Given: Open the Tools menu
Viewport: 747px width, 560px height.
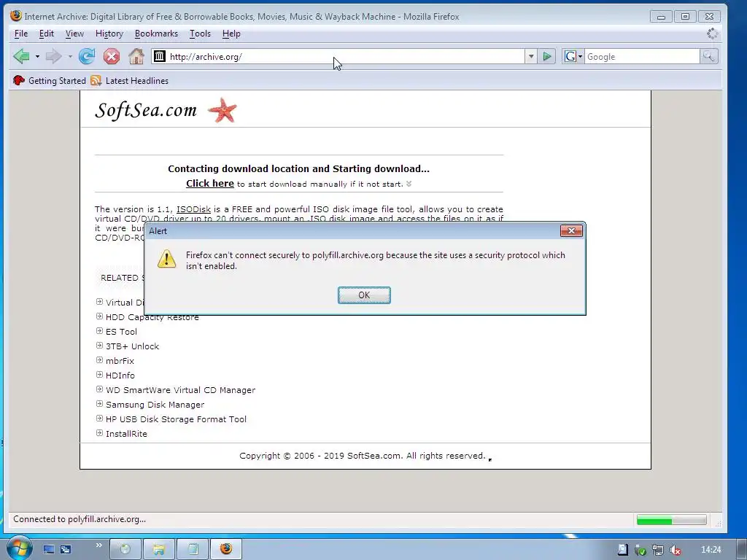Looking at the screenshot, I should click(x=200, y=34).
